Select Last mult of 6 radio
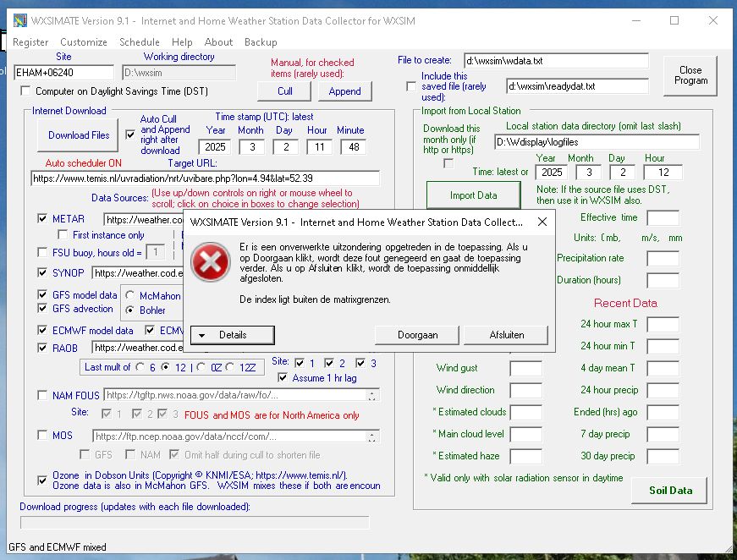Viewport: 737px width, 560px height. (x=140, y=367)
